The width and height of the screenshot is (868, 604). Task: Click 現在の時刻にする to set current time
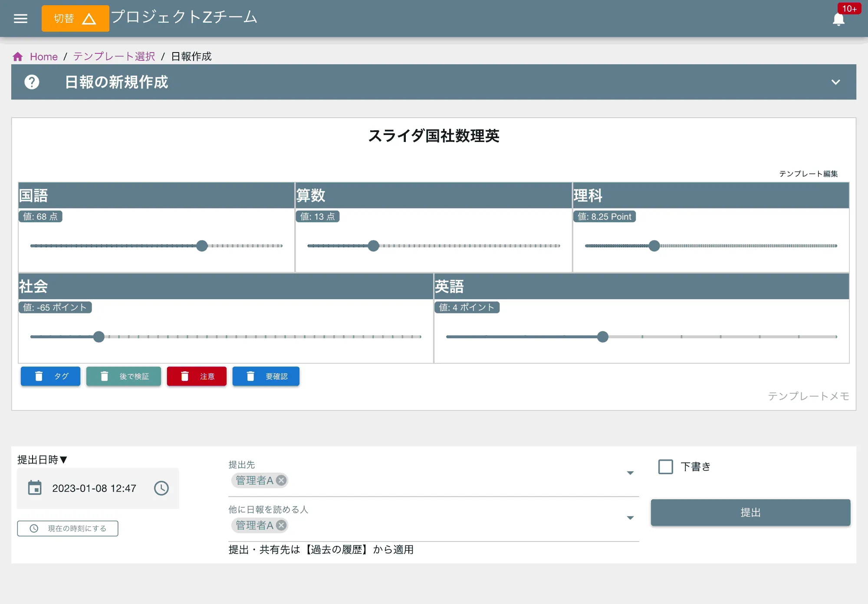coord(67,528)
